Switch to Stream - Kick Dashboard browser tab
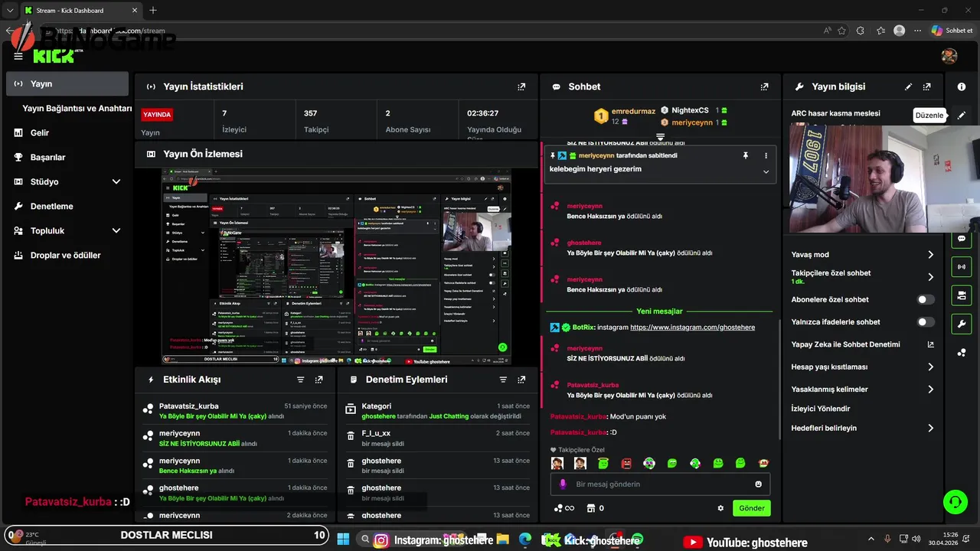 (x=82, y=10)
